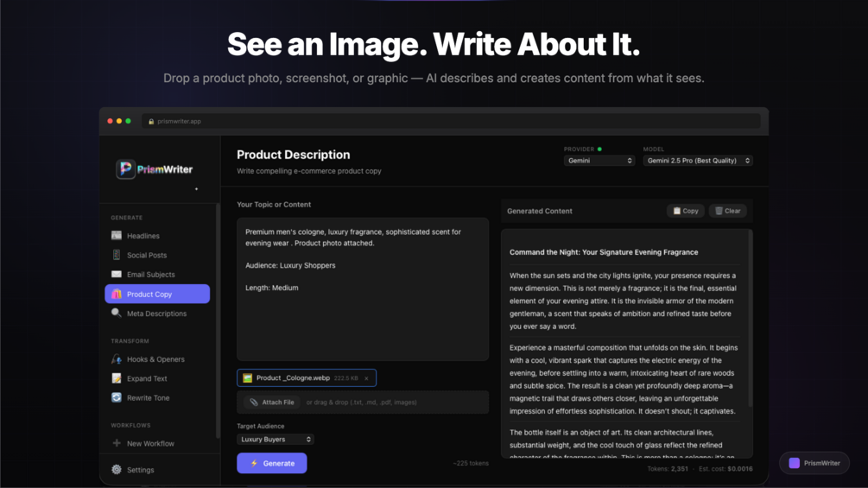Viewport: 868px width, 488px height.
Task: Open the Provider dropdown showing Gemini
Action: [x=599, y=161]
